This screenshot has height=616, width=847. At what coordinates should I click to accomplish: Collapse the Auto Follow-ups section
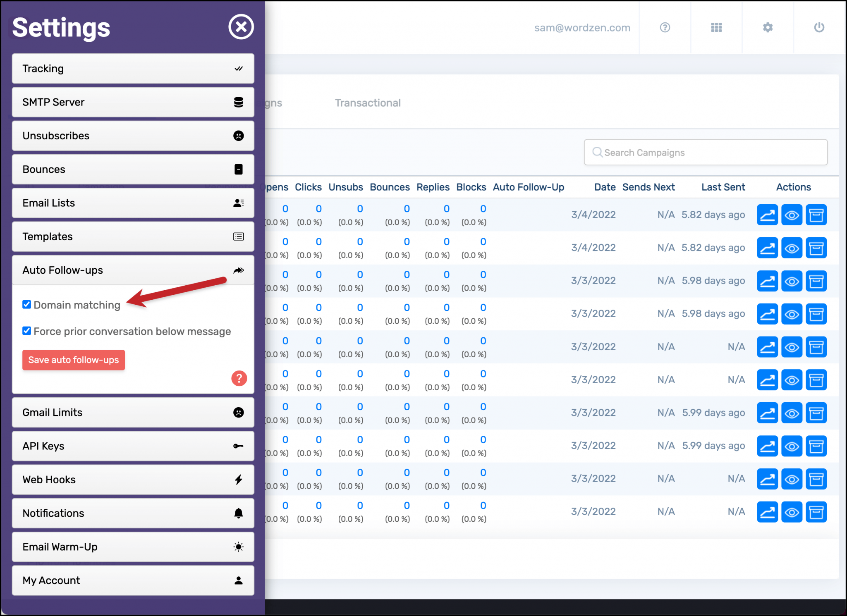click(133, 270)
